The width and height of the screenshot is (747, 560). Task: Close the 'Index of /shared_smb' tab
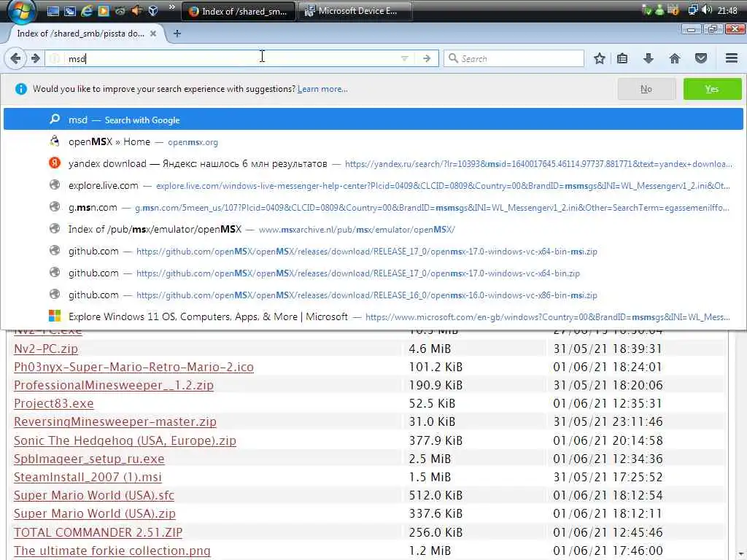coord(153,34)
